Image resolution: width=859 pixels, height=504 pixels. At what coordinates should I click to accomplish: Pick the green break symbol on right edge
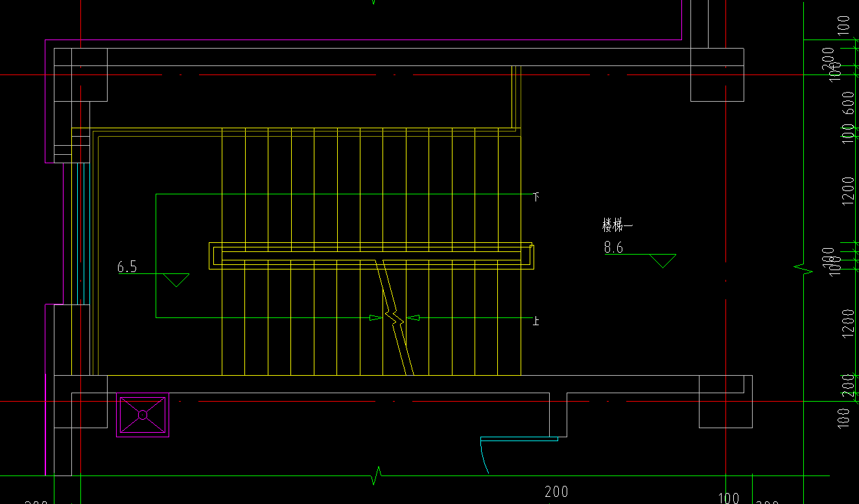pyautogui.click(x=804, y=269)
